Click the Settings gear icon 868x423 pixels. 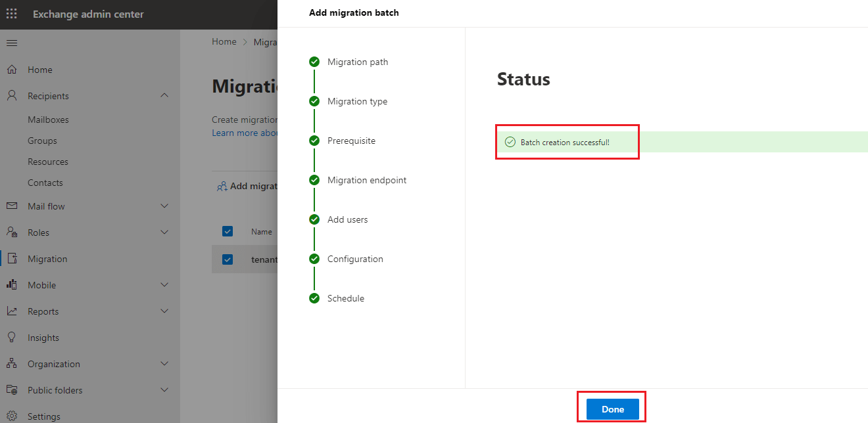[12, 416]
